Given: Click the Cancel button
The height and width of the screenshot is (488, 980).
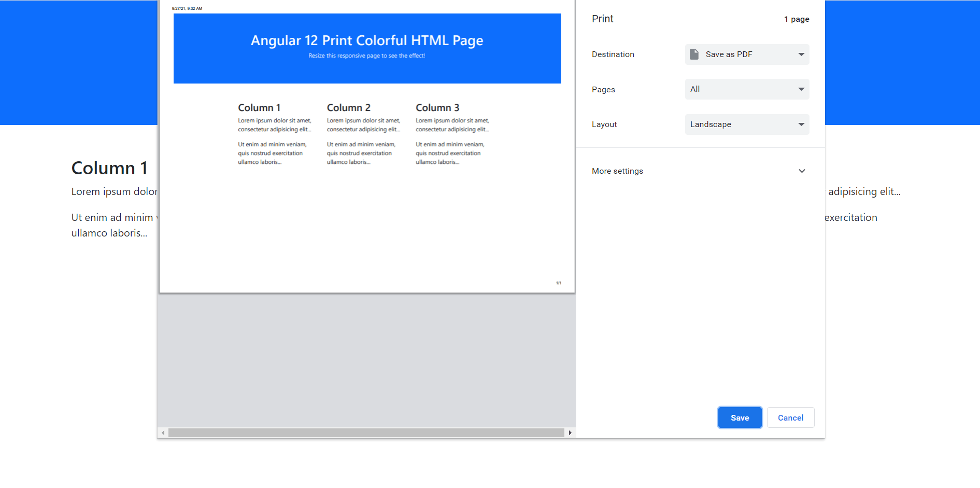Looking at the screenshot, I should point(790,417).
